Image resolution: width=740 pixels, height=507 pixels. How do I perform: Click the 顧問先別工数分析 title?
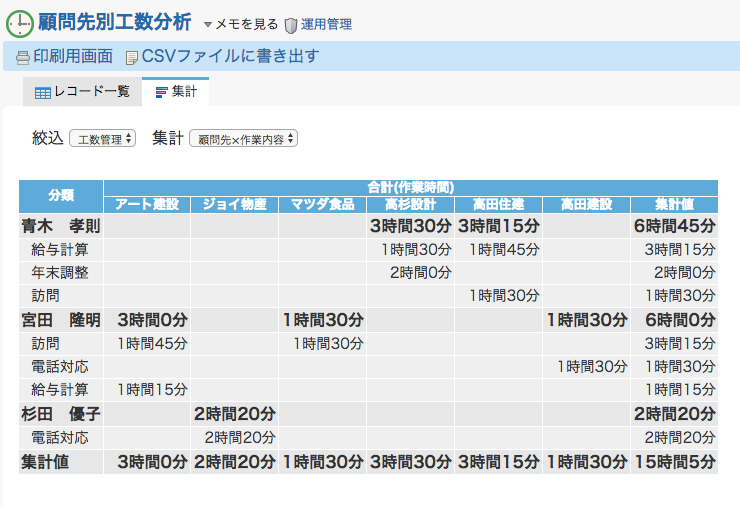point(115,22)
